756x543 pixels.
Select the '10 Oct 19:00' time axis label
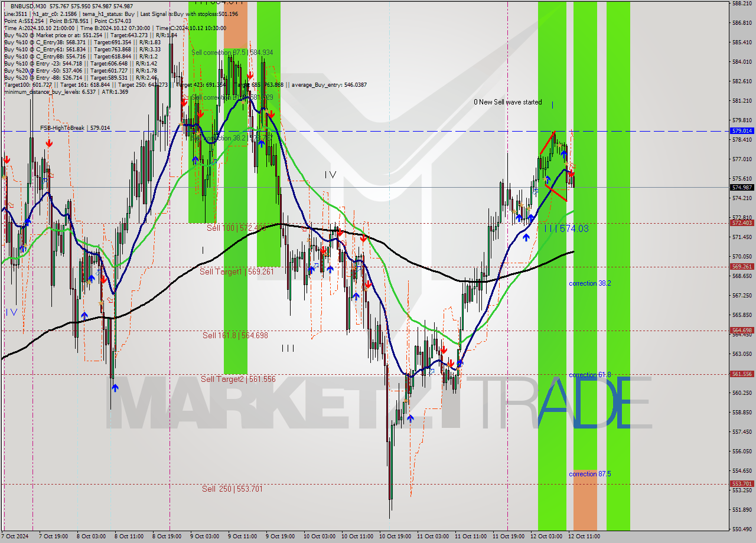pos(395,537)
